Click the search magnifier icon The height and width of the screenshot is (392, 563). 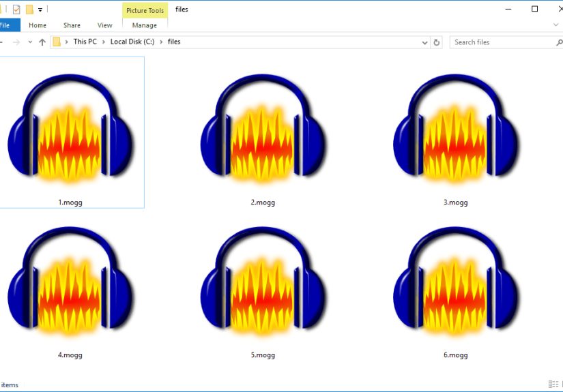tap(560, 42)
